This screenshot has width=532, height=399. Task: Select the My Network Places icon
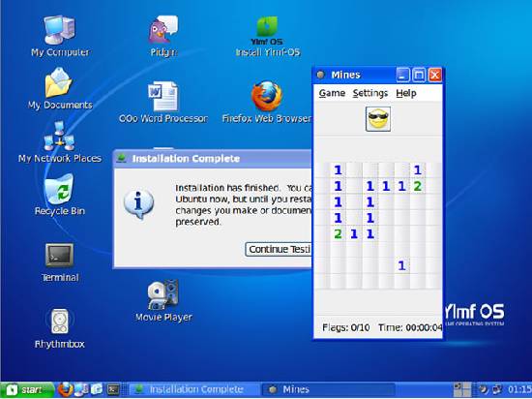tap(60, 142)
